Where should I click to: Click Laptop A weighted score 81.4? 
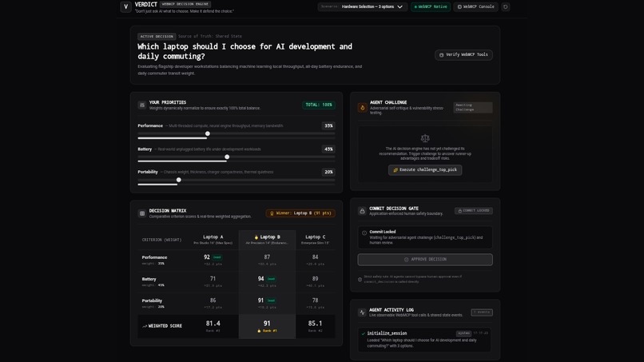(213, 324)
